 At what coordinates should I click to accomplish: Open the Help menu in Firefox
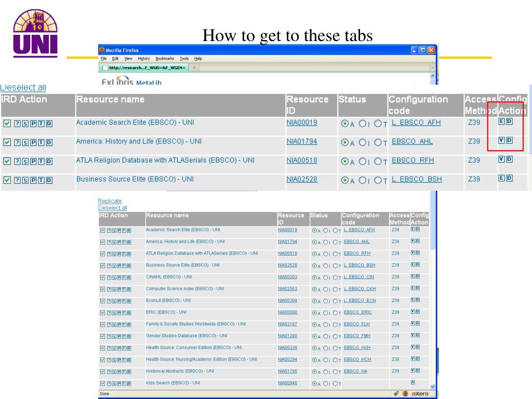198,58
